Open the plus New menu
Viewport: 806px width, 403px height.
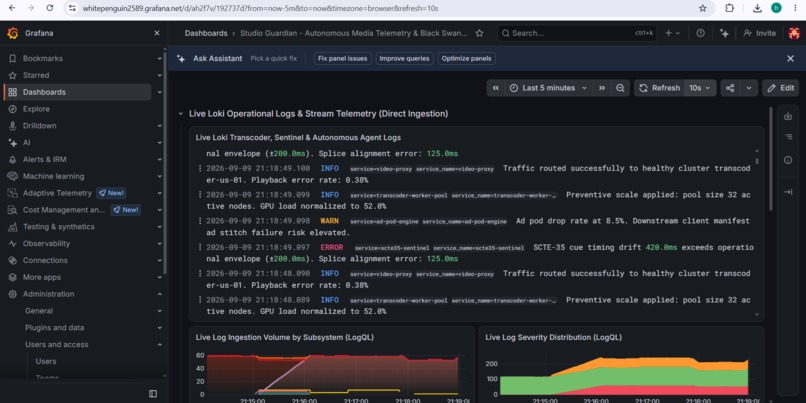(672, 33)
